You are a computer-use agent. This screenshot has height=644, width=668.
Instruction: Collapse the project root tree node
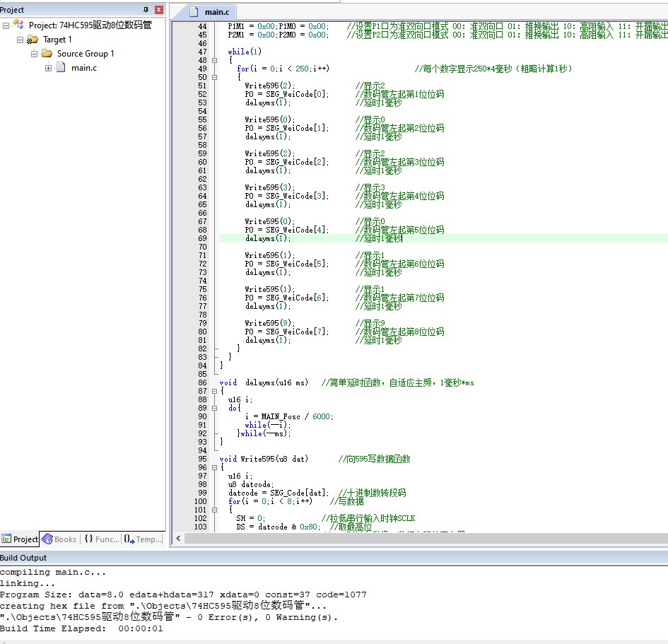click(x=6, y=25)
